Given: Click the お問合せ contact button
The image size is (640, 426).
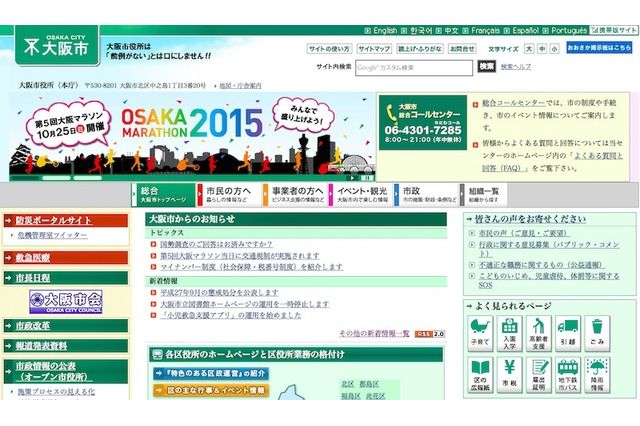Looking at the screenshot, I should pyautogui.click(x=462, y=49).
